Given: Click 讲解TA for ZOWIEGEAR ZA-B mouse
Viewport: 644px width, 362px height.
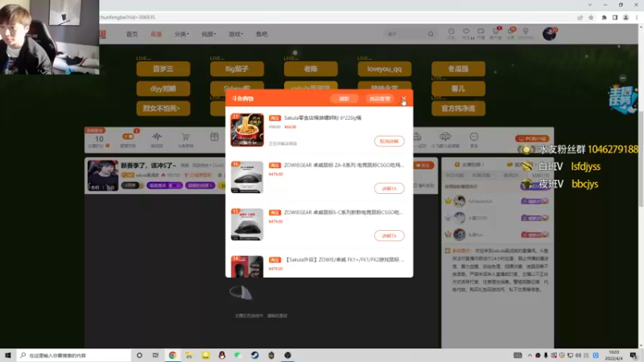Looking at the screenshot, I should point(389,188).
